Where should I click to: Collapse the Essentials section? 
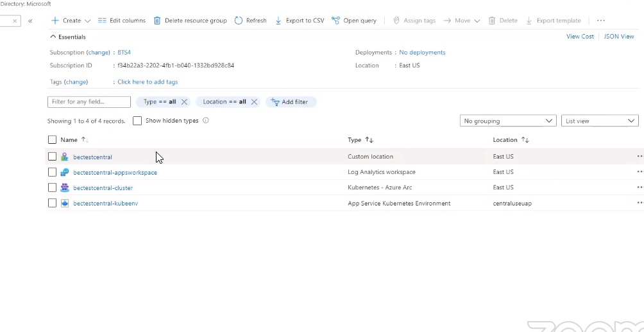pyautogui.click(x=53, y=37)
